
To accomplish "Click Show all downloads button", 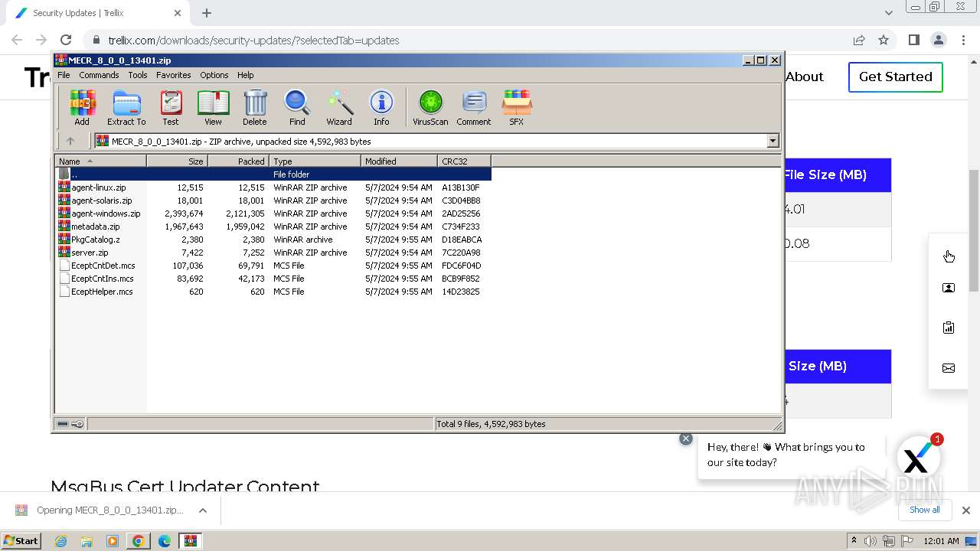I will pos(925,510).
